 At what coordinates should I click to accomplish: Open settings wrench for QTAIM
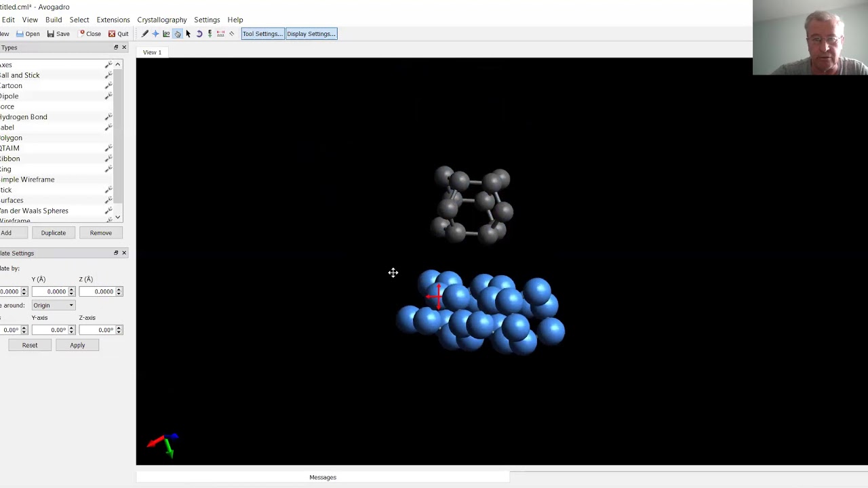click(108, 148)
